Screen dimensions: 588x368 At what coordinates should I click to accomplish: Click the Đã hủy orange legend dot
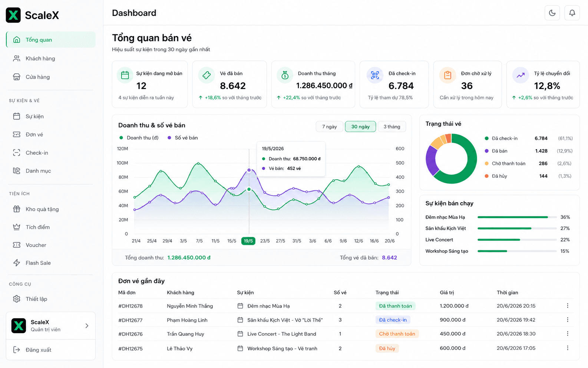click(x=486, y=176)
